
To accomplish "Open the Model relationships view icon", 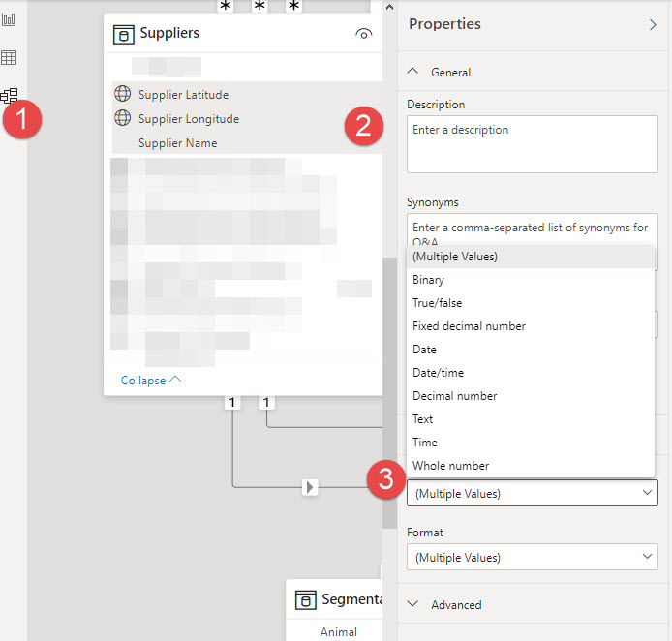I will (9, 96).
